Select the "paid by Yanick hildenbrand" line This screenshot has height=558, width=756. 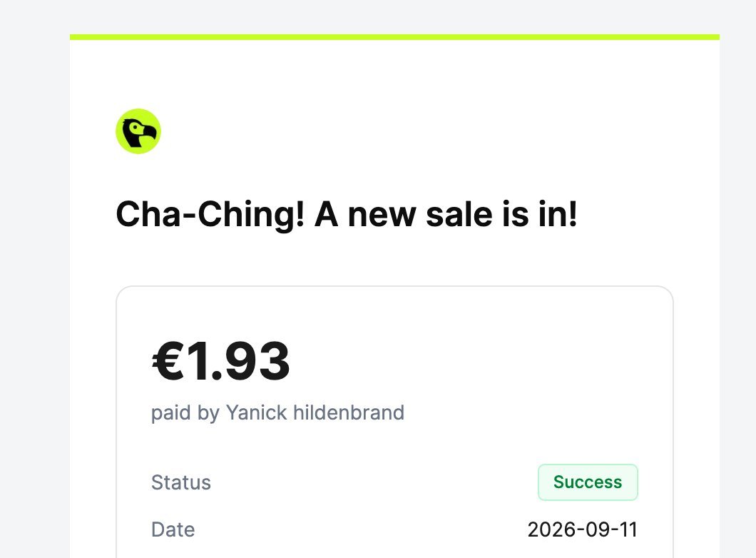277,413
